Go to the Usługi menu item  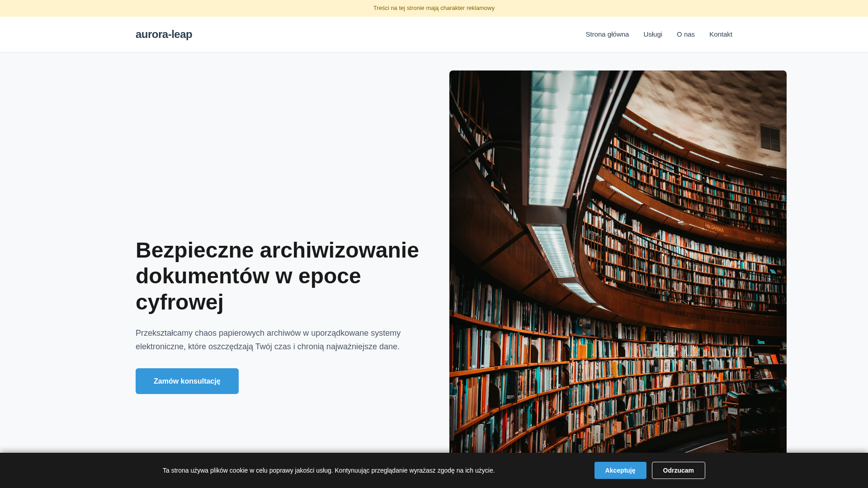[653, 34]
